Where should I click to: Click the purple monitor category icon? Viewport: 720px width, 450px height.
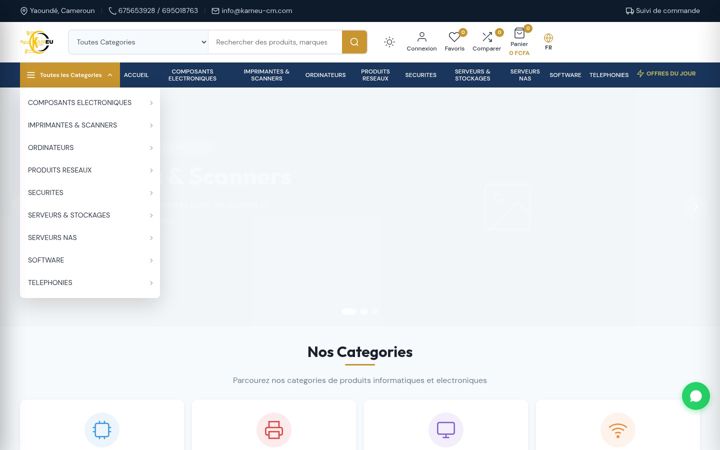click(446, 430)
